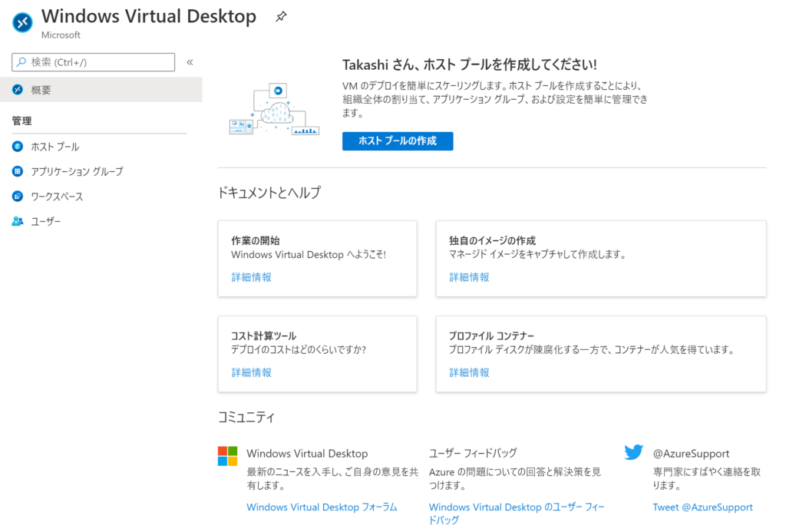Click the Microsoft subtitle under the title
Image resolution: width=786 pixels, height=532 pixels.
point(61,35)
